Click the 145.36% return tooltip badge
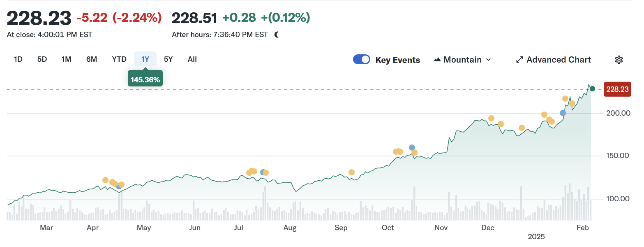 (x=145, y=79)
